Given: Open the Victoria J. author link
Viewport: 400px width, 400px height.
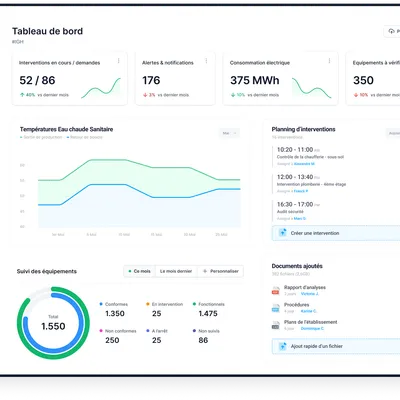Looking at the screenshot, I should click(x=310, y=294).
